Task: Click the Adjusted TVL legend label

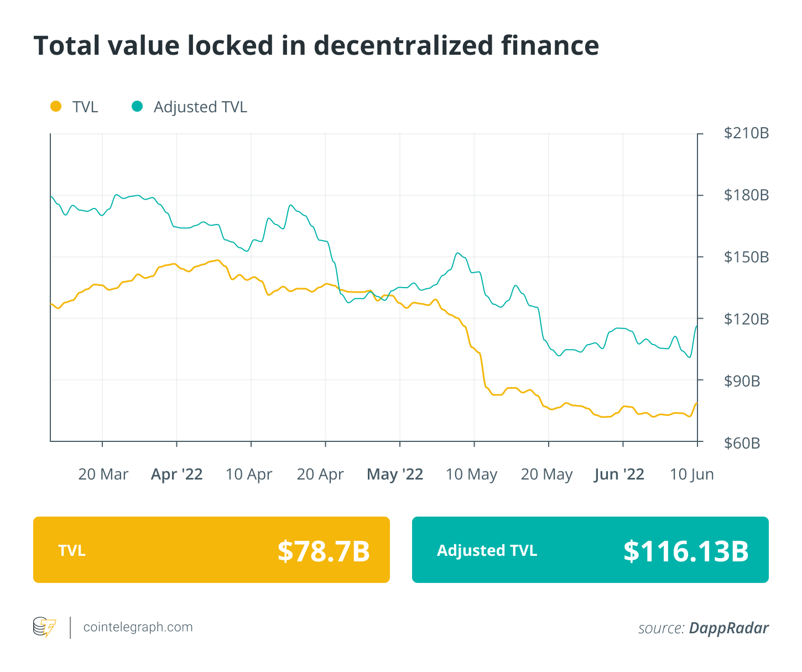Action: point(200,107)
